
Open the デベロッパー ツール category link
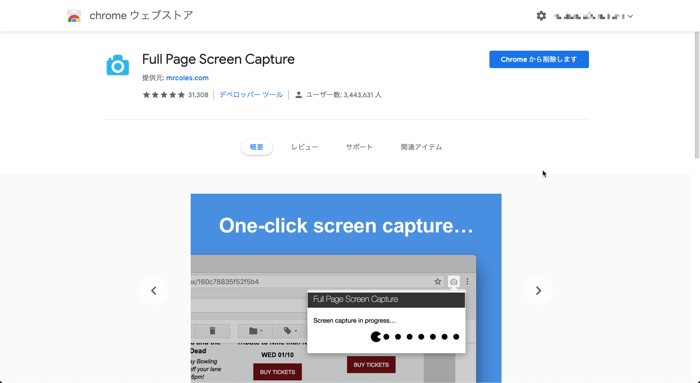pyautogui.click(x=251, y=95)
